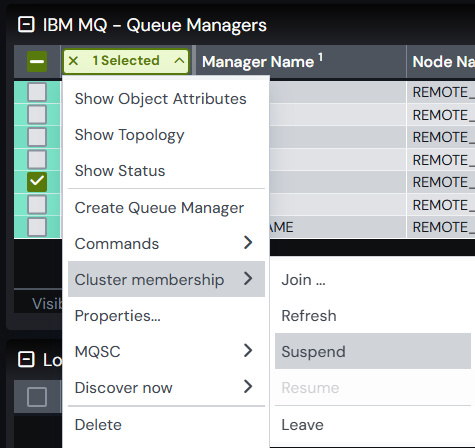The width and height of the screenshot is (475, 448).
Task: Click the Node Name column header
Action: (x=441, y=62)
